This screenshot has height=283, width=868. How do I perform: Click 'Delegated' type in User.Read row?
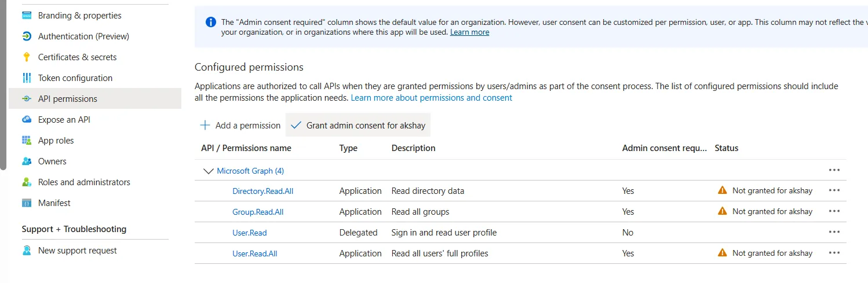tap(358, 233)
